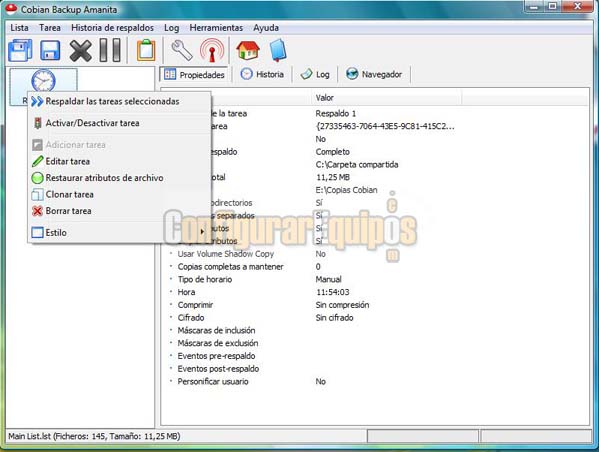Expand the Estilo submenu arrow
Image resolution: width=599 pixels, height=452 pixels.
(x=202, y=231)
